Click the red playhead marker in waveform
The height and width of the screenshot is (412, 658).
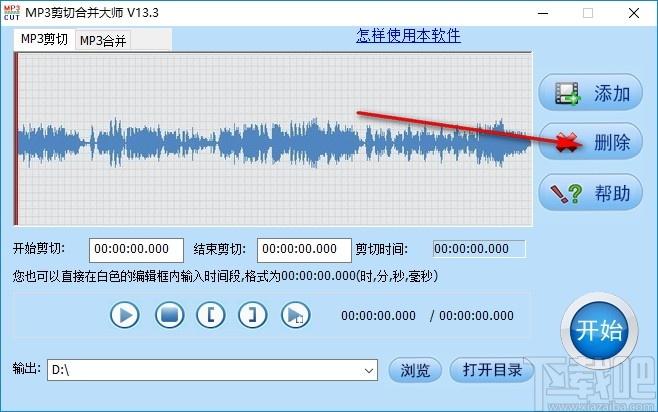point(16,139)
